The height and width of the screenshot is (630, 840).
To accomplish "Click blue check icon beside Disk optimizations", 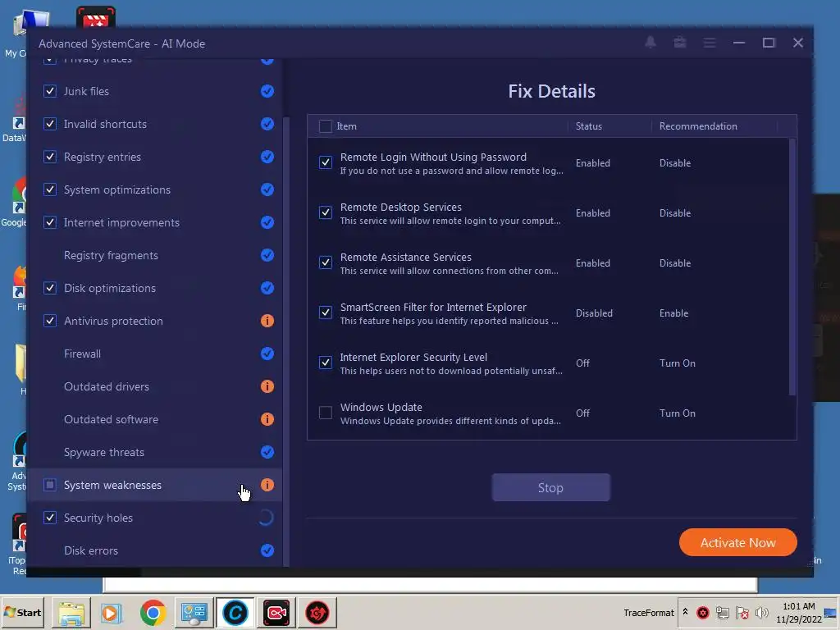I will coord(267,288).
